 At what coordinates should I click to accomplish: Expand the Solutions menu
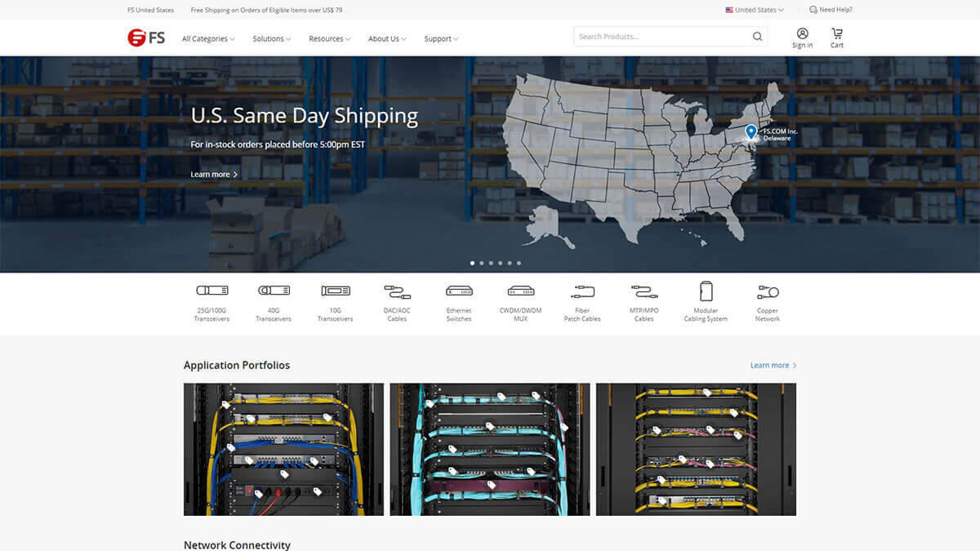pos(272,38)
